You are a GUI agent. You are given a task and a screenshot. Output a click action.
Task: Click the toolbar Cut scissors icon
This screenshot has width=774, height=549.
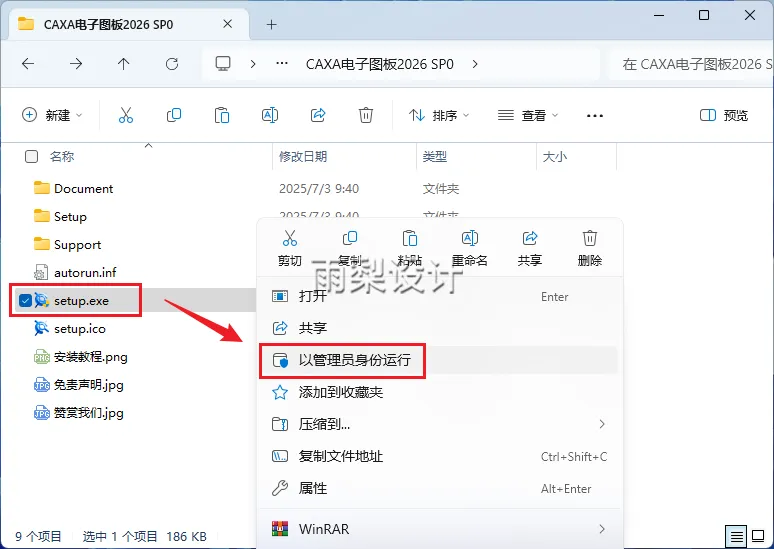[126, 115]
